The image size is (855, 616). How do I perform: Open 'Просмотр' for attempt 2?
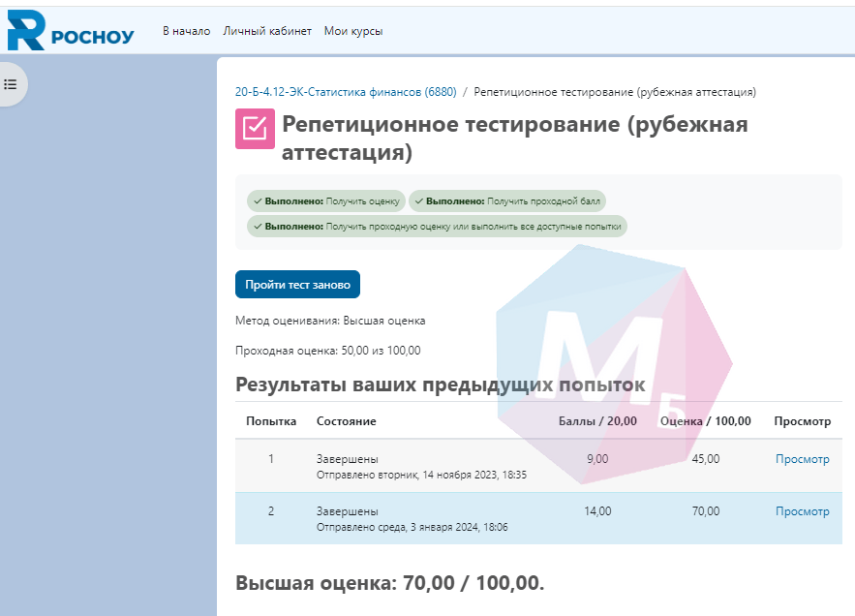802,511
